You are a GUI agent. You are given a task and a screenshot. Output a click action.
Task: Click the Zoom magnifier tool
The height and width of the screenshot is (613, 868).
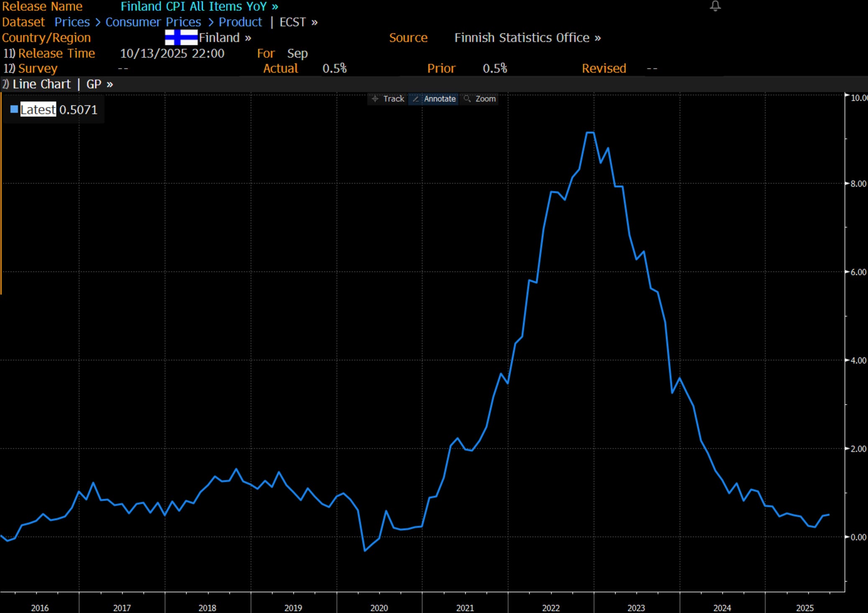click(x=480, y=99)
